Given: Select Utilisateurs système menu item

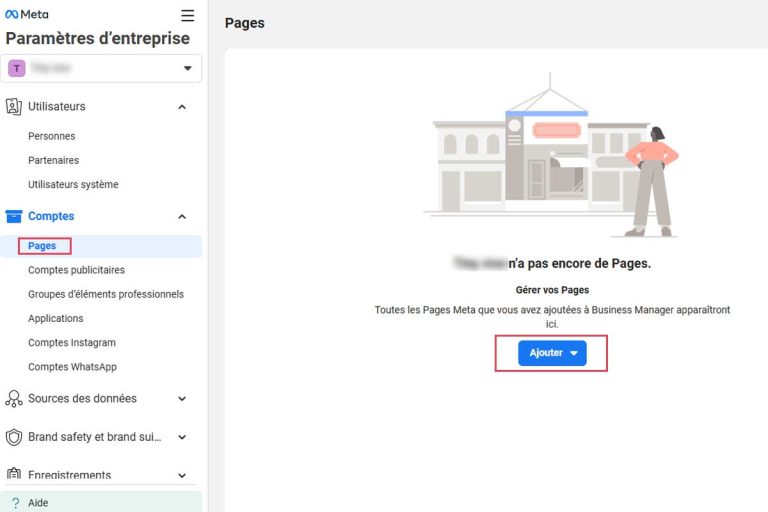Looking at the screenshot, I should coord(73,184).
